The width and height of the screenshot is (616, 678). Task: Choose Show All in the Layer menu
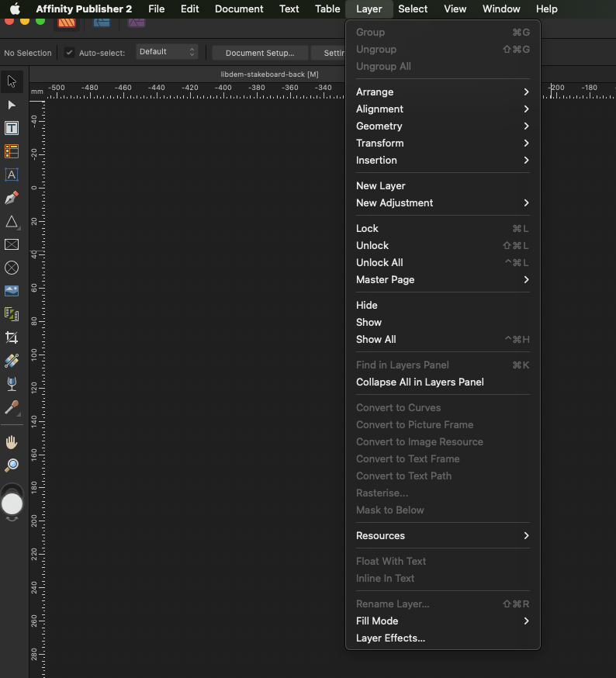[442, 340]
